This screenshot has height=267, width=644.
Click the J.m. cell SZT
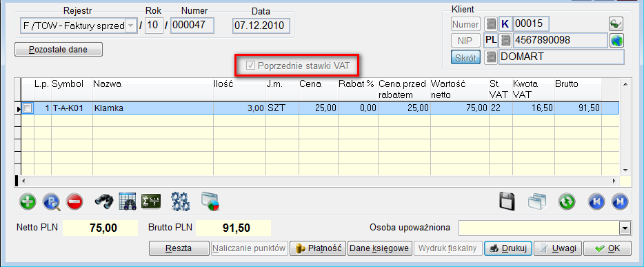click(x=282, y=108)
